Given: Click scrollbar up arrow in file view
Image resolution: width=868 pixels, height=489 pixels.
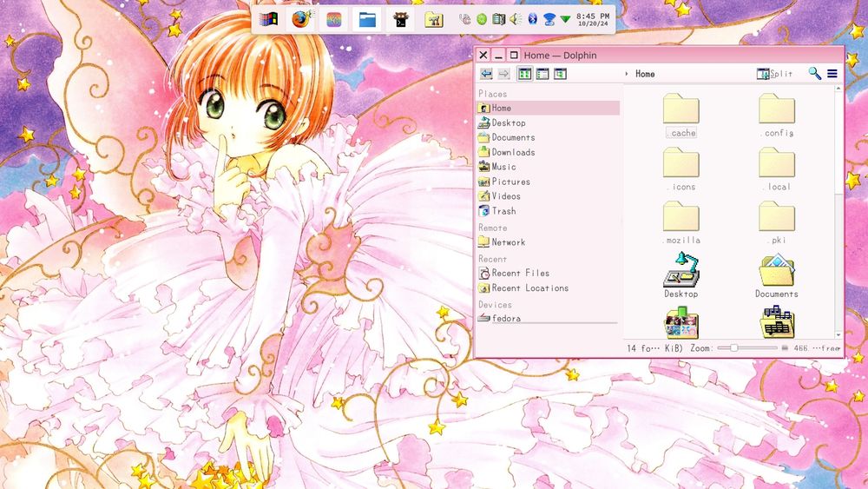Looking at the screenshot, I should click(x=838, y=88).
